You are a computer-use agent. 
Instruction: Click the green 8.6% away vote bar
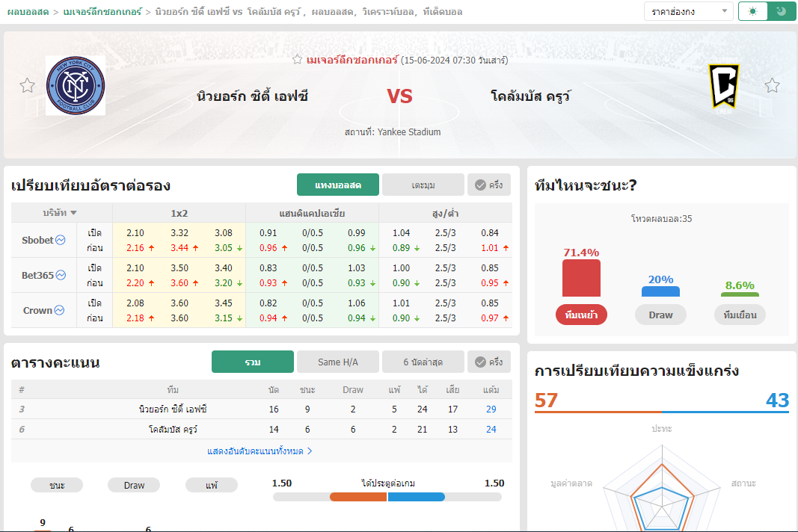[740, 294]
